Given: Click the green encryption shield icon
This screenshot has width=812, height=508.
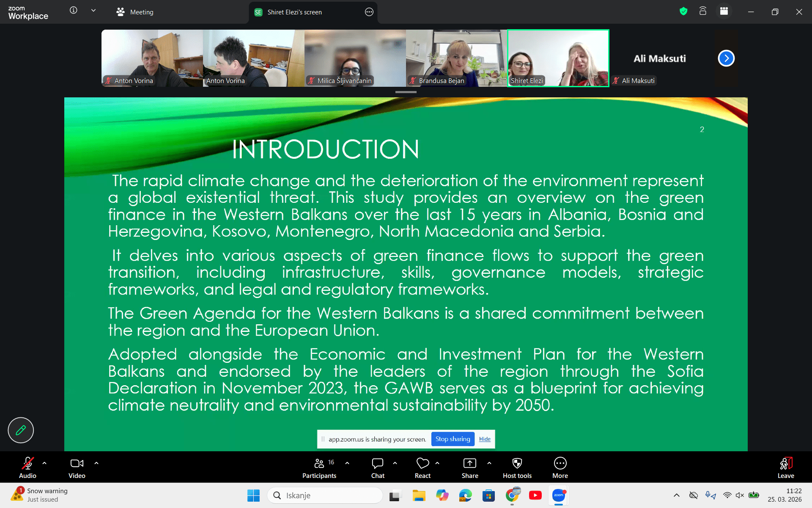Looking at the screenshot, I should click(x=683, y=11).
